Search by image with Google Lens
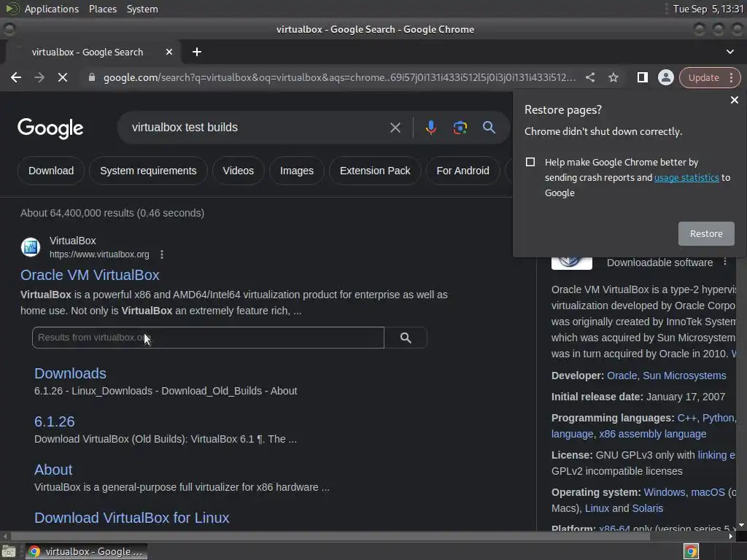747x560 pixels. click(460, 128)
